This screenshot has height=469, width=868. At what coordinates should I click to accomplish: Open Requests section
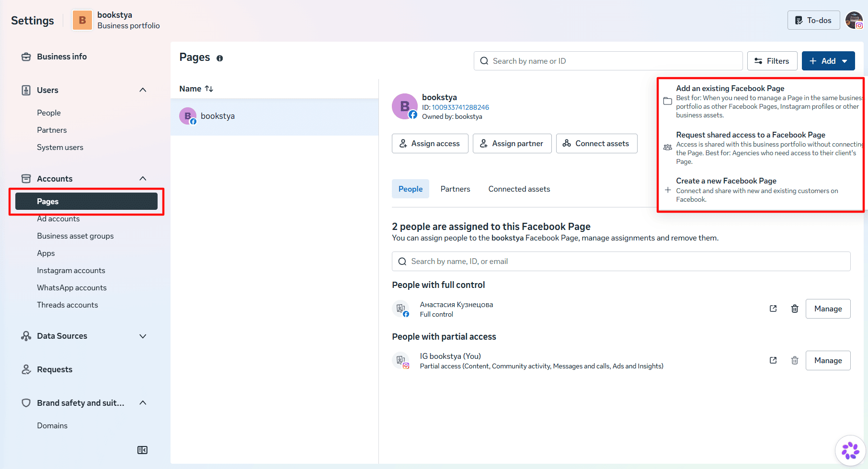pos(55,369)
